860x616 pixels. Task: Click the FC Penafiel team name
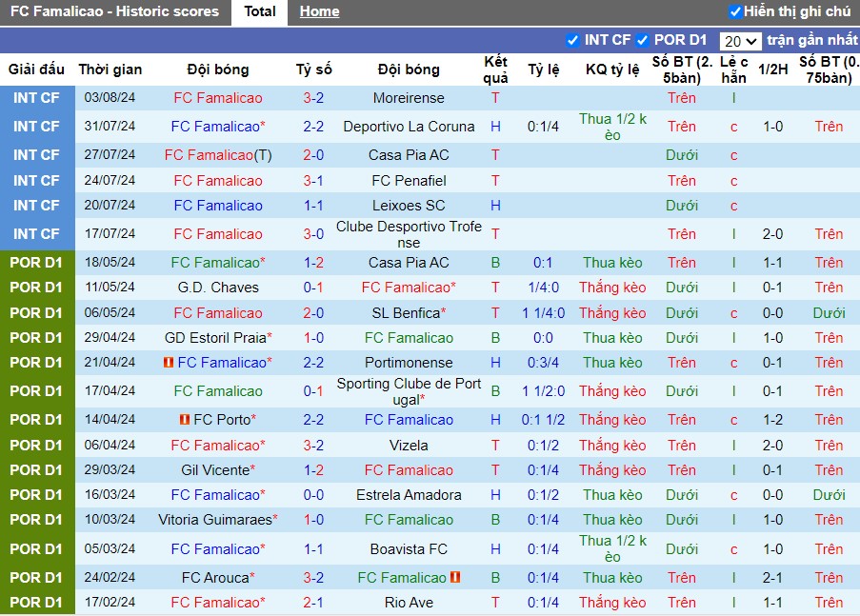(409, 181)
